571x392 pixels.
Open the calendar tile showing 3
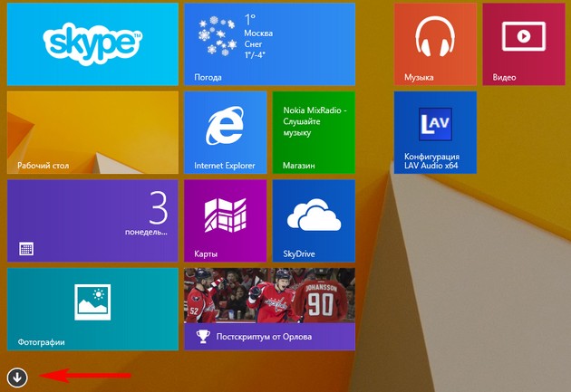(x=92, y=221)
